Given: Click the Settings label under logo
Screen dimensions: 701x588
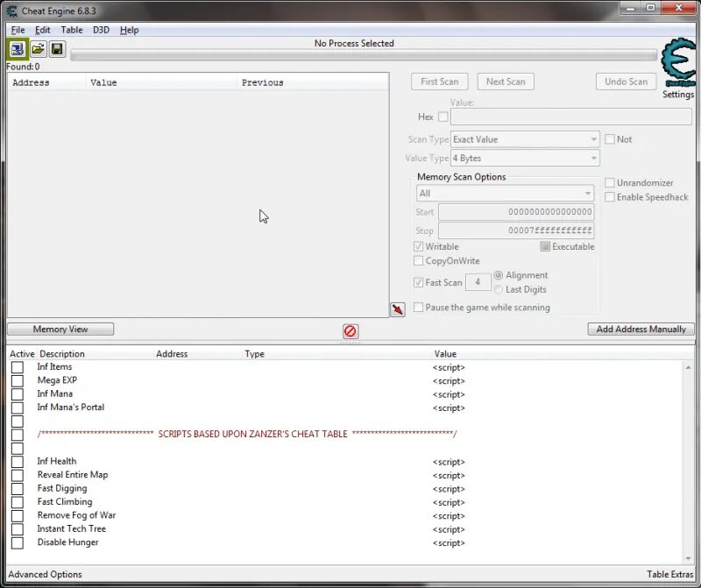Looking at the screenshot, I should pos(678,95).
